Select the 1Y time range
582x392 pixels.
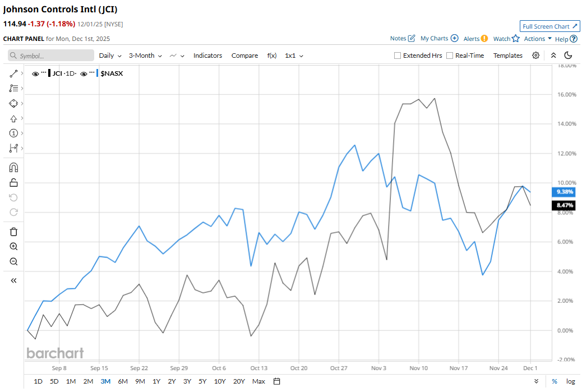[156, 381]
